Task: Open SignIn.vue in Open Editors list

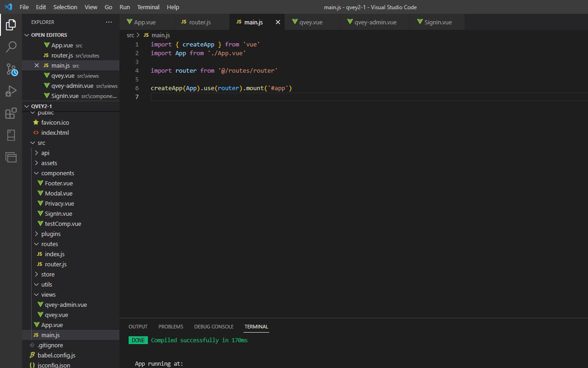Action: (x=71, y=96)
